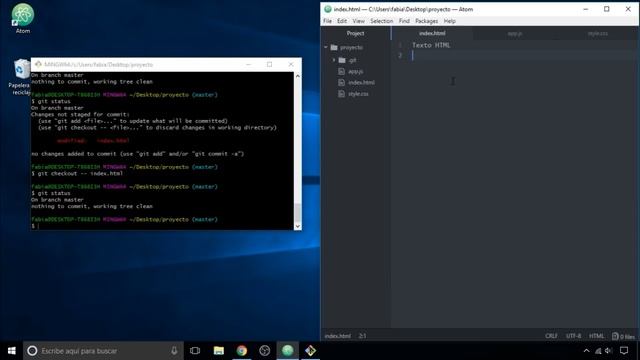
Task: Click the Atom logo in the title bar
Action: [327, 9]
